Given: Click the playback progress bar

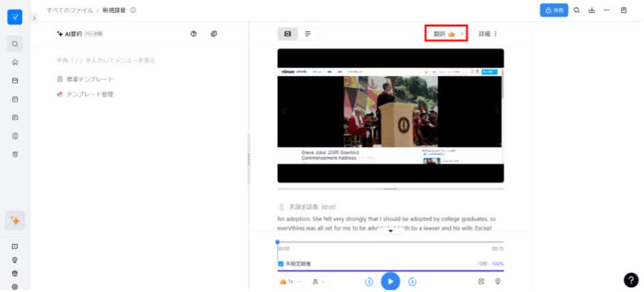Looking at the screenshot, I should [x=391, y=242].
